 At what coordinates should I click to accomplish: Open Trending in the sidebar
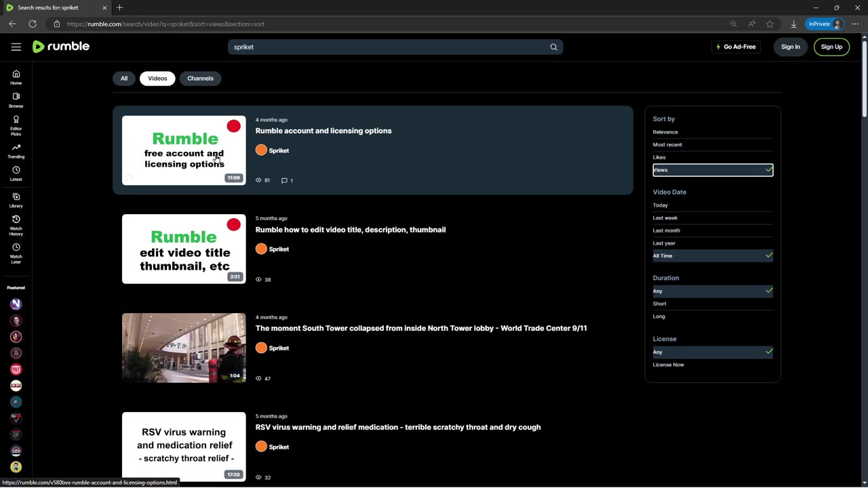(16, 151)
